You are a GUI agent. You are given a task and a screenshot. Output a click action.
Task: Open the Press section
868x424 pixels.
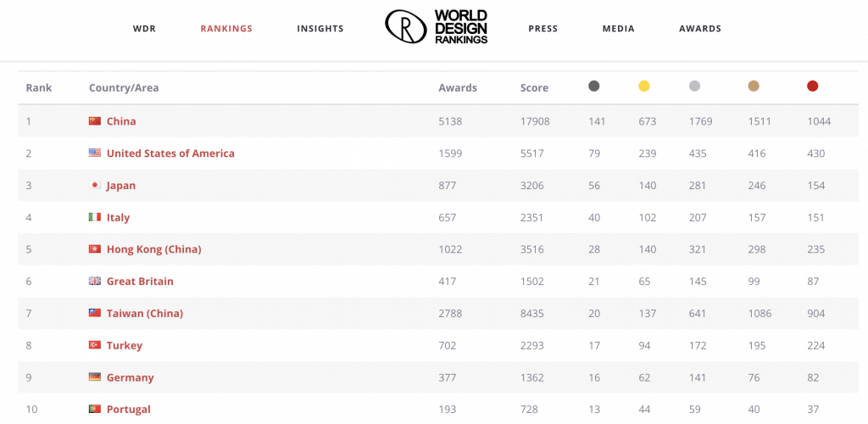[542, 29]
